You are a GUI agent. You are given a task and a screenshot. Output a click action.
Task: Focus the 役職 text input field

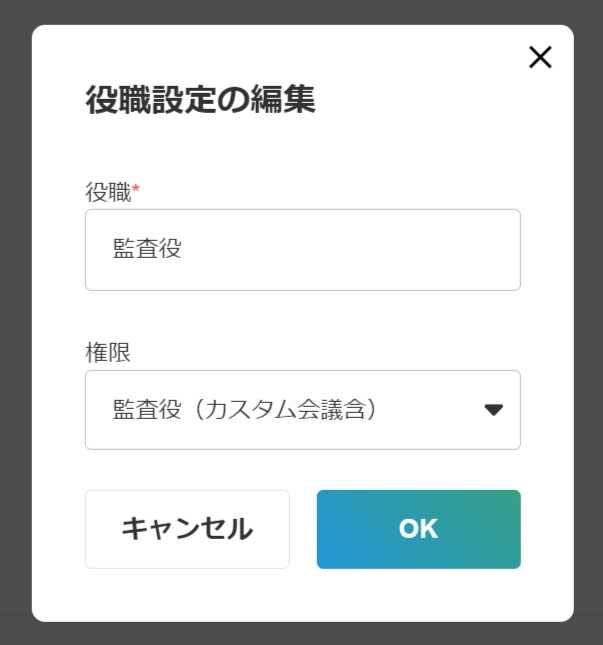pyautogui.click(x=302, y=250)
